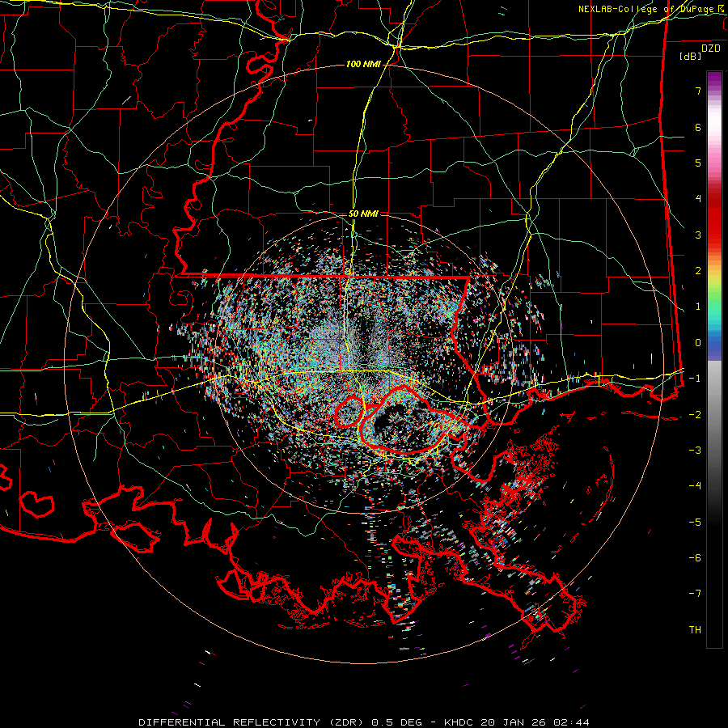
Task: Click the 6 value on color scale
Action: [x=698, y=127]
